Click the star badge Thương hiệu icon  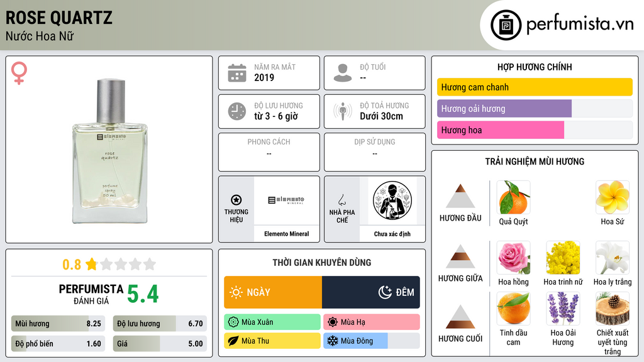(236, 200)
